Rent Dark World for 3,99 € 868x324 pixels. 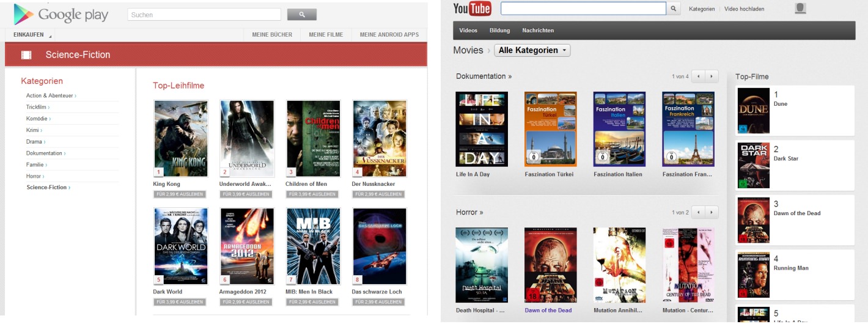(180, 302)
